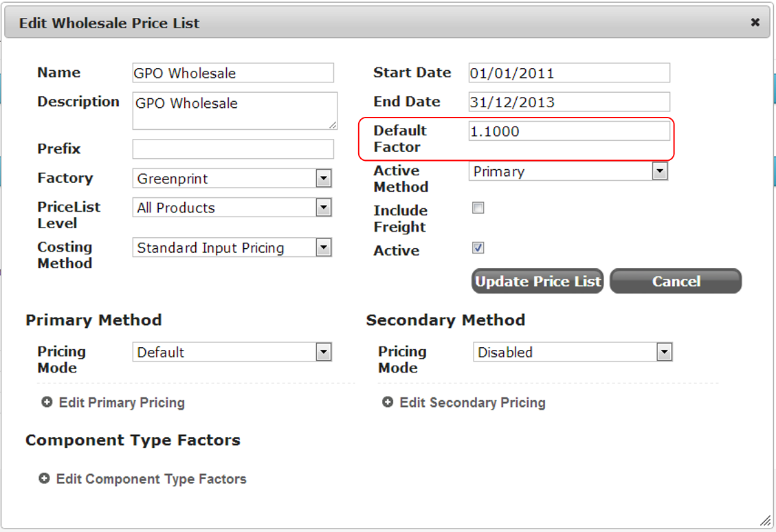Screen dimensions: 776x532
Task: Expand the Edit Primary Pricing link
Action: click(x=122, y=402)
